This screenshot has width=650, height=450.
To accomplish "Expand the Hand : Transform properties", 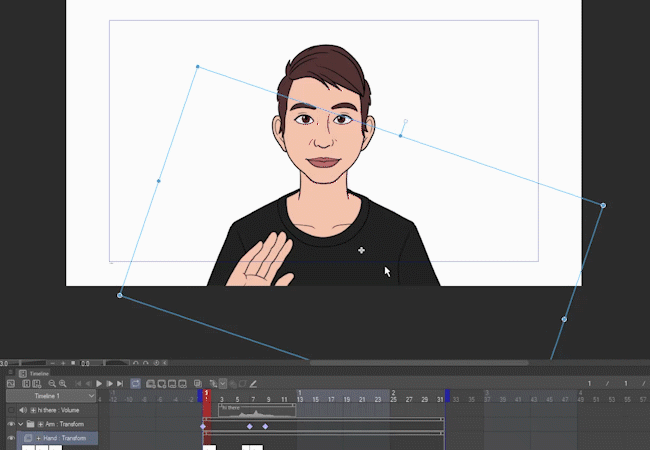I will (39, 438).
